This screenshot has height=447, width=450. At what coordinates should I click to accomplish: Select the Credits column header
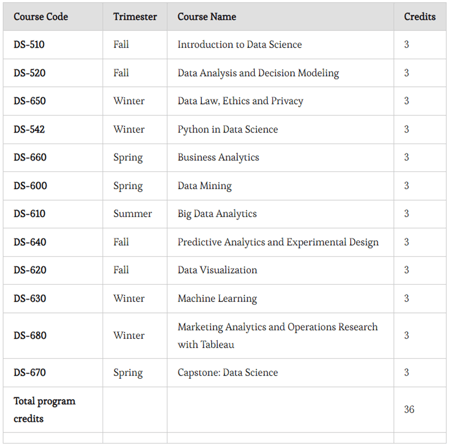tap(419, 17)
